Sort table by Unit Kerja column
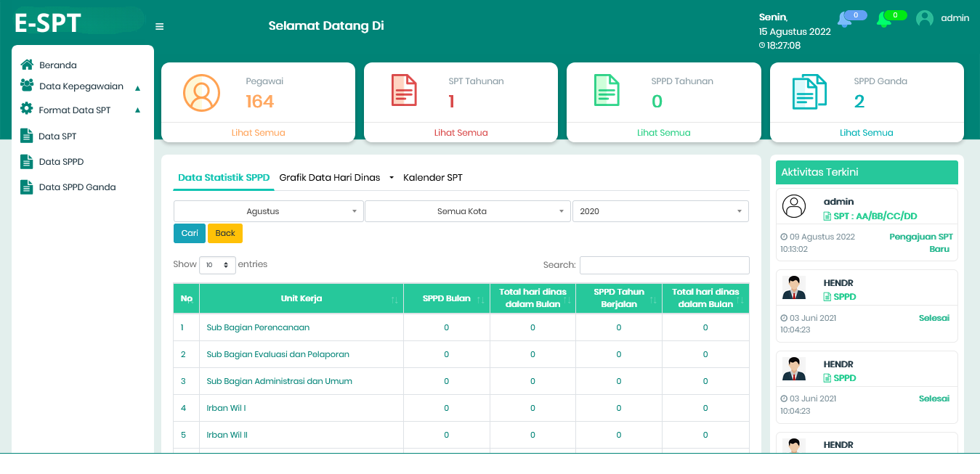 tap(301, 298)
